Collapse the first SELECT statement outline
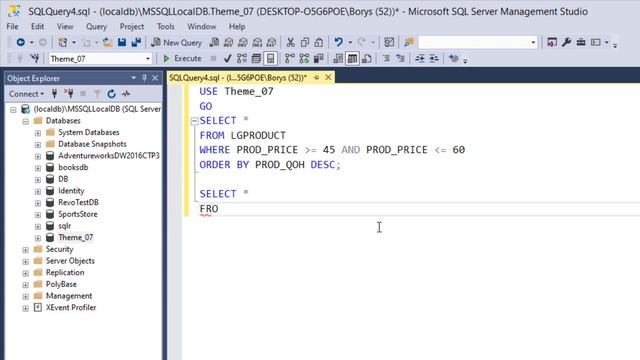640x360 pixels. pos(194,121)
